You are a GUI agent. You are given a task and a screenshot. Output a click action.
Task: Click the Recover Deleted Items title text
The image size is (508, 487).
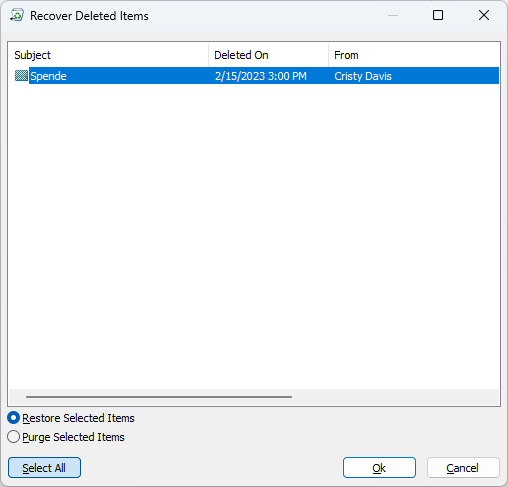pyautogui.click(x=89, y=16)
